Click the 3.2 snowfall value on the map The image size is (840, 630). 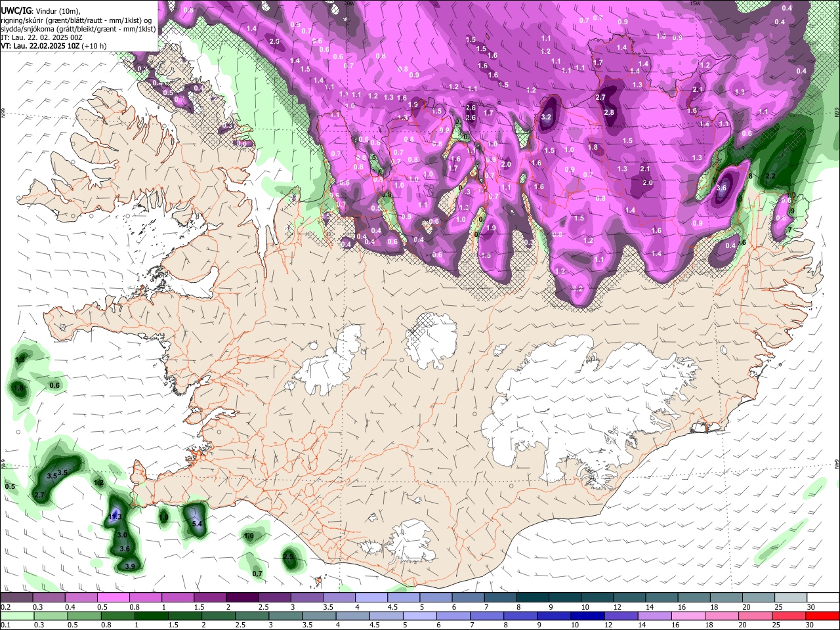[547, 117]
